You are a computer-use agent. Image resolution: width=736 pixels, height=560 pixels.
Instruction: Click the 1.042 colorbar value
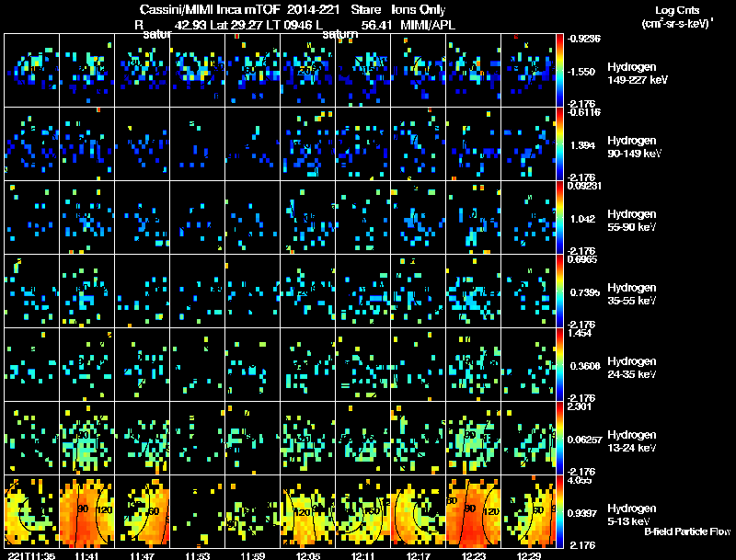pyautogui.click(x=582, y=219)
